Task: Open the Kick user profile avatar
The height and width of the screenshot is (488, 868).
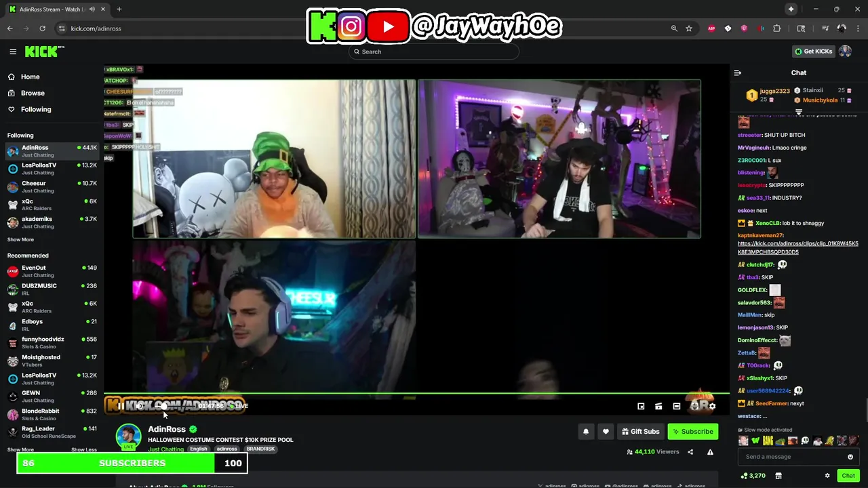Action: click(845, 52)
